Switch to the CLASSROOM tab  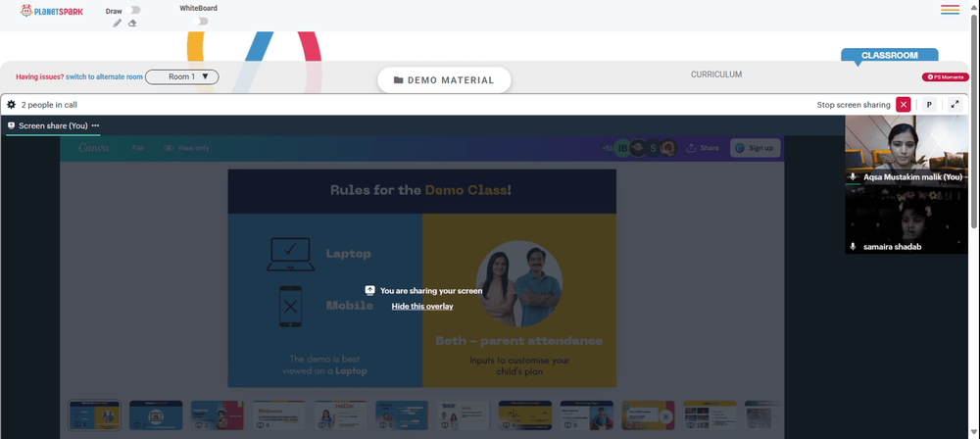click(x=890, y=55)
